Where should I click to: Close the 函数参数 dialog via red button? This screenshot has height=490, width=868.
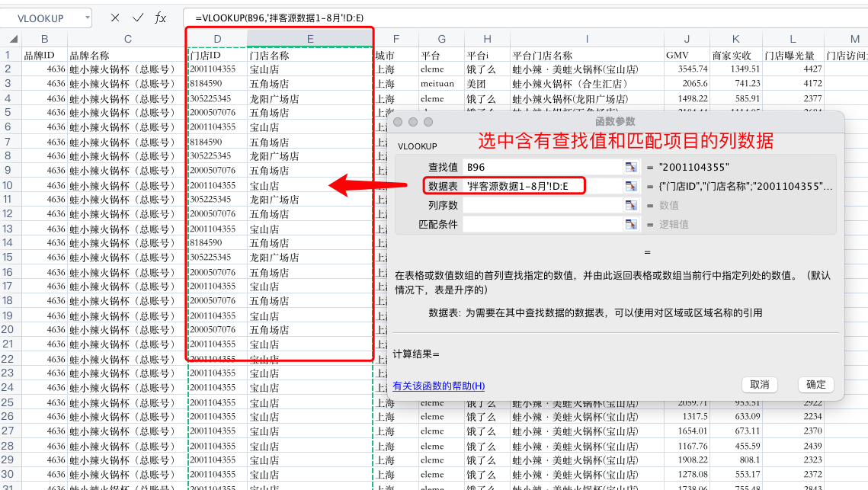tap(398, 122)
